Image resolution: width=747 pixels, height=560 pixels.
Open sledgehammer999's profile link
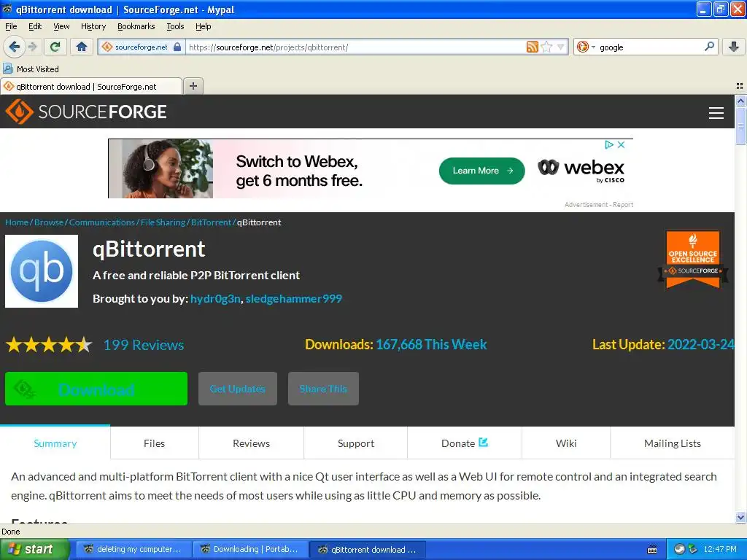[x=293, y=298]
